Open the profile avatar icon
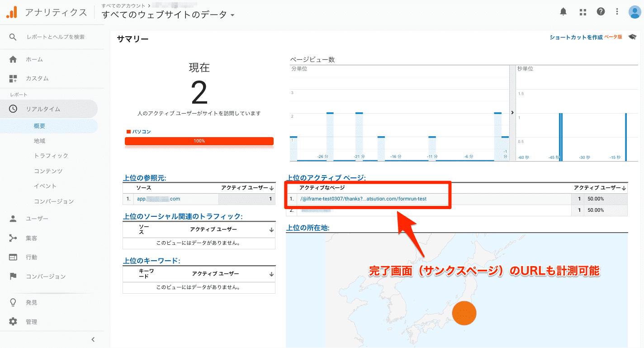This screenshot has height=348, width=644. (x=634, y=12)
